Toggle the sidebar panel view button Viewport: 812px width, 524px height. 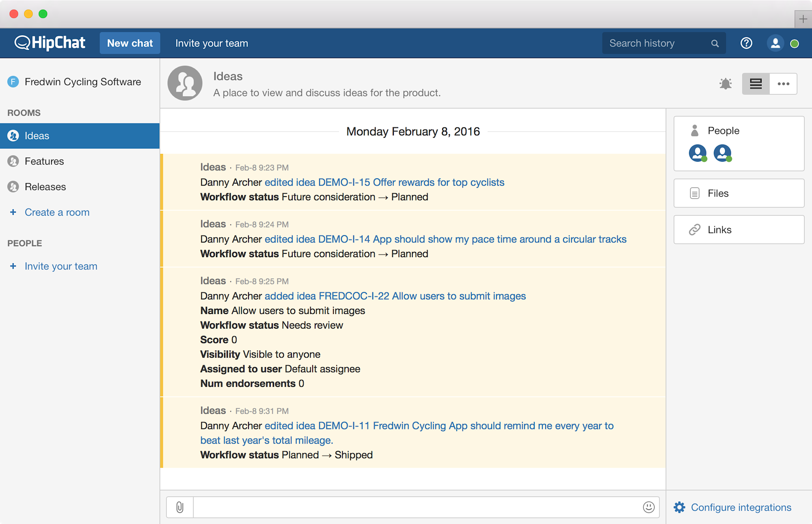pyautogui.click(x=756, y=84)
